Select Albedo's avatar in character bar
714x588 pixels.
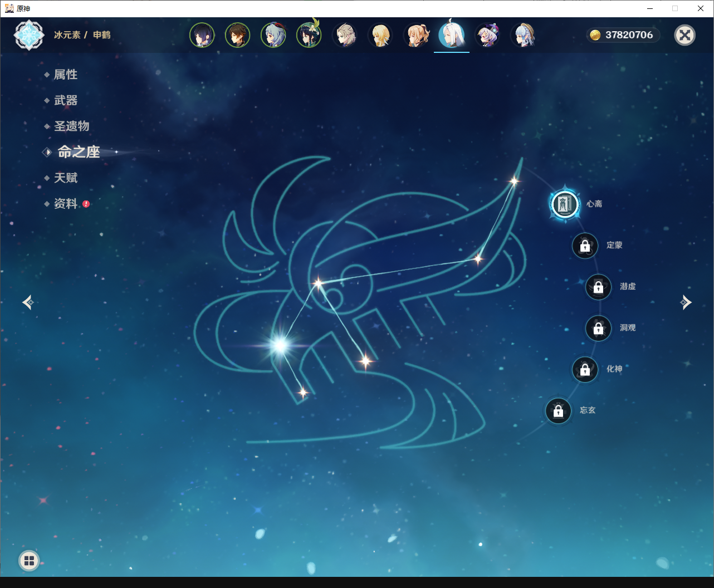click(x=345, y=35)
